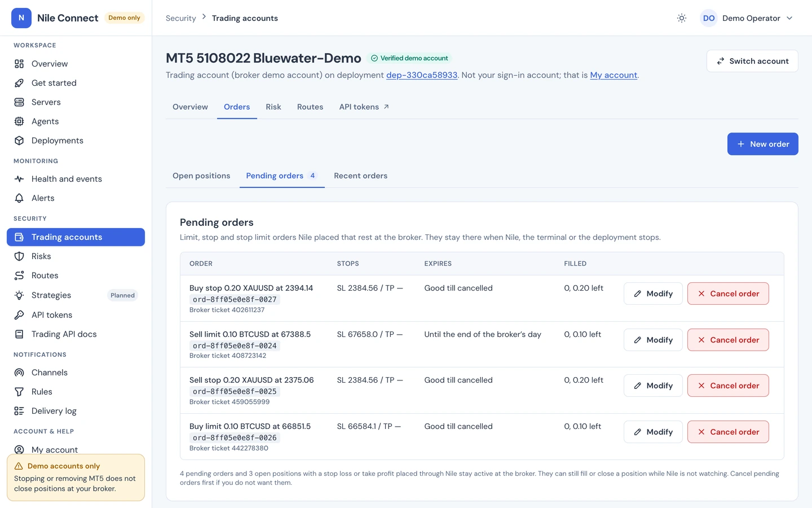The width and height of the screenshot is (812, 508).
Task: Expand the Demo Operator user menu
Action: coord(747,18)
